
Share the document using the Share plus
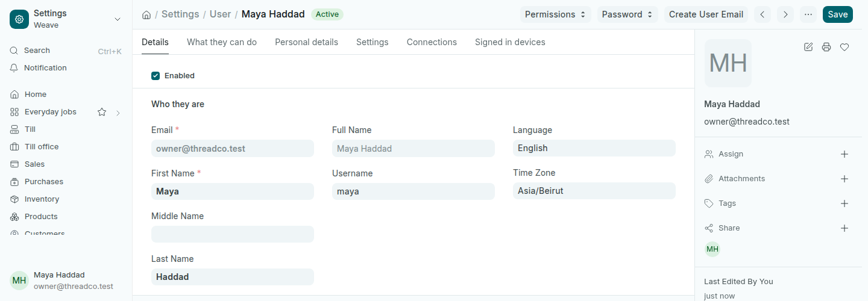coord(844,228)
